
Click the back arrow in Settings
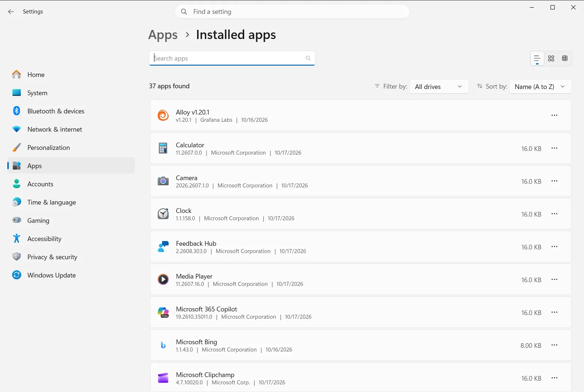tap(11, 12)
